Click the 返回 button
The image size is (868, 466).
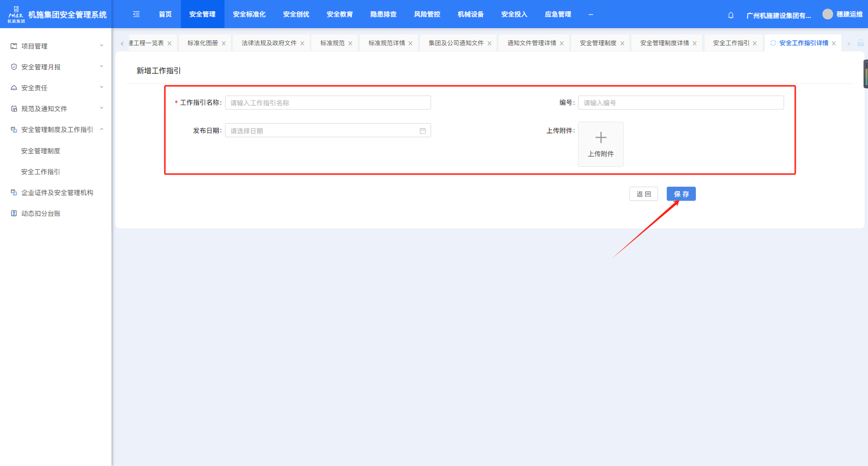[643, 194]
